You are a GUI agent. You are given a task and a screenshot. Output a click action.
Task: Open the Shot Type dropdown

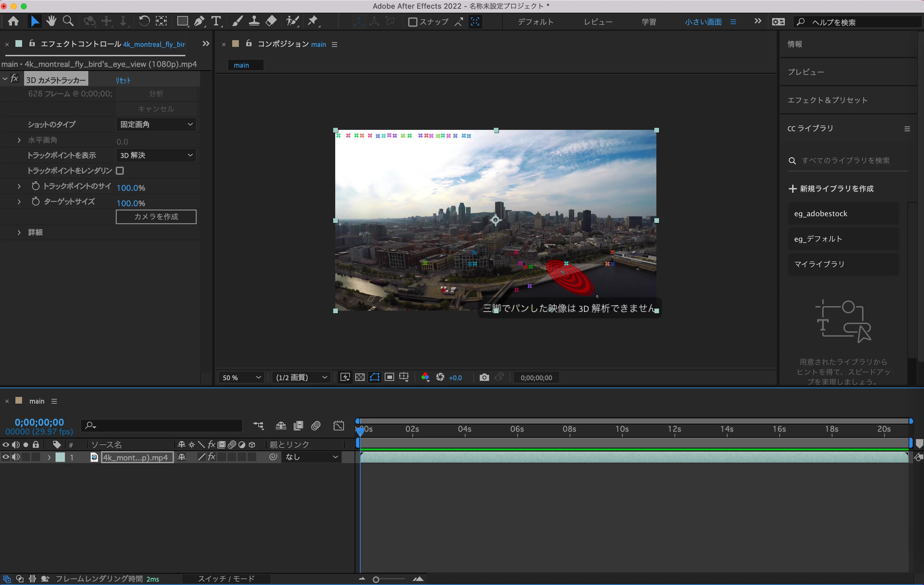(x=156, y=124)
